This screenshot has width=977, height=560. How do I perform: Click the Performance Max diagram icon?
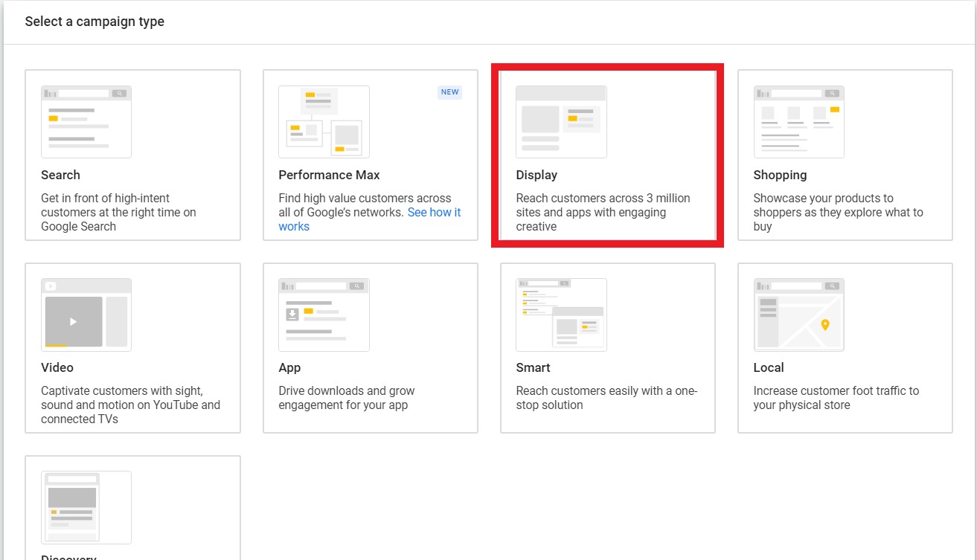[324, 121]
